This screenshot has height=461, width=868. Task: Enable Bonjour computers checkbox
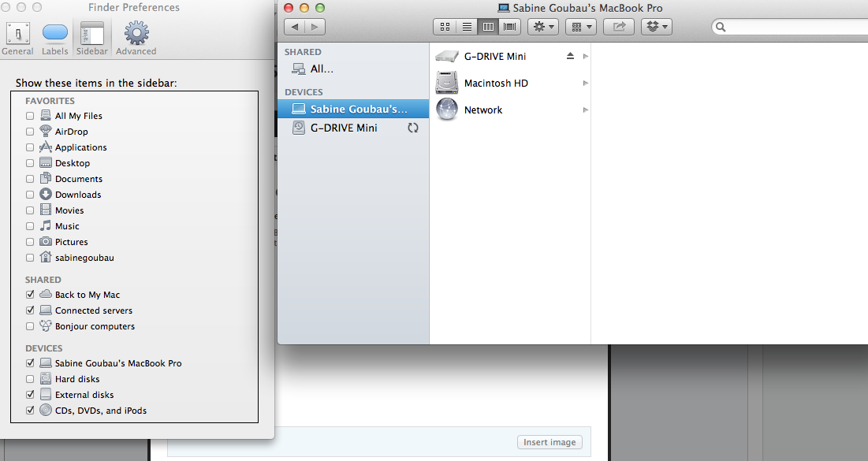tap(30, 326)
